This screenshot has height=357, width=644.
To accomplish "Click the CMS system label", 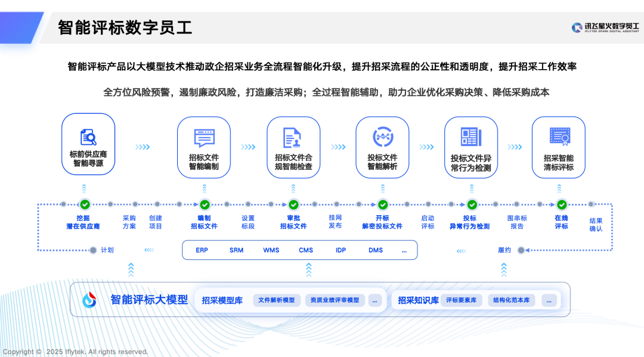I will point(306,250).
